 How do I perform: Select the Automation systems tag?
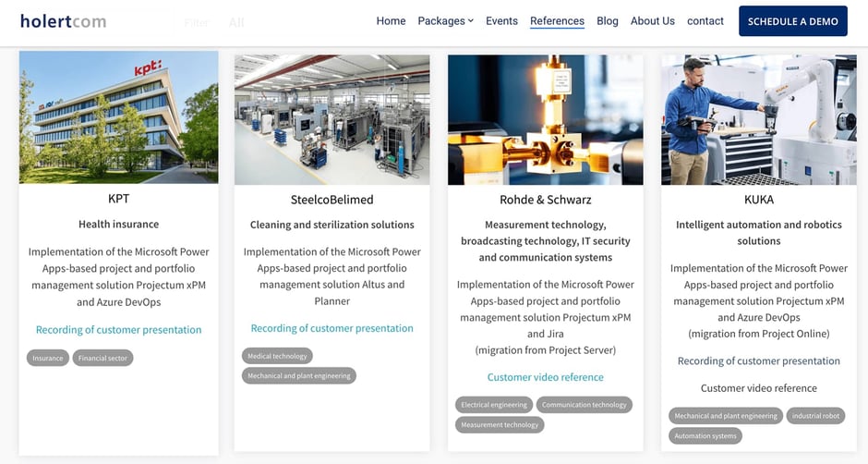click(705, 435)
